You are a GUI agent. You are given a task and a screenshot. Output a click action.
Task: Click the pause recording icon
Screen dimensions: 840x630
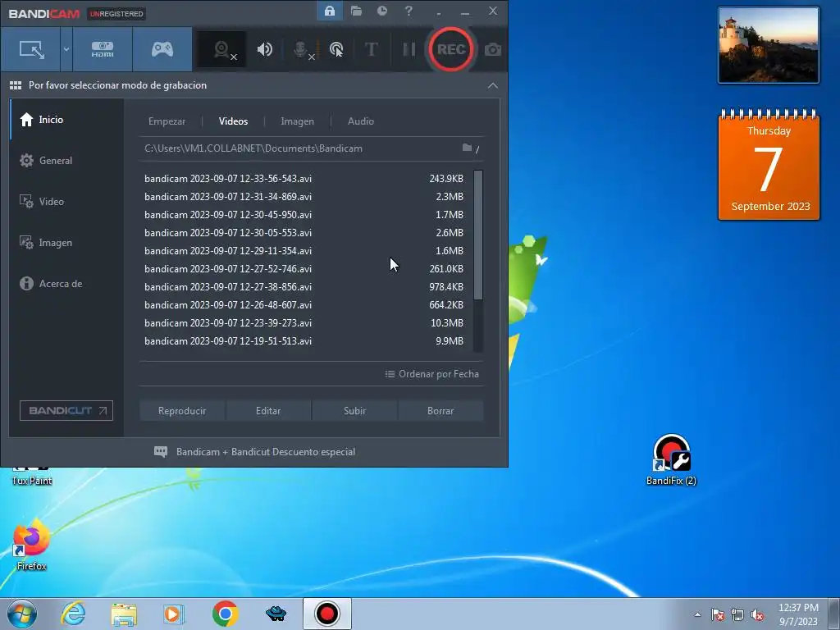tap(409, 50)
